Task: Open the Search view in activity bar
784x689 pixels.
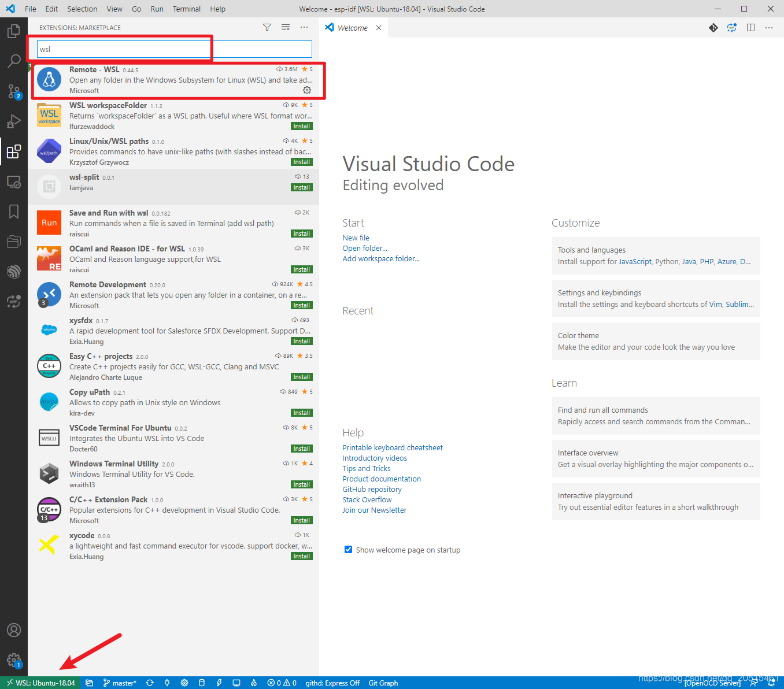Action: tap(14, 61)
